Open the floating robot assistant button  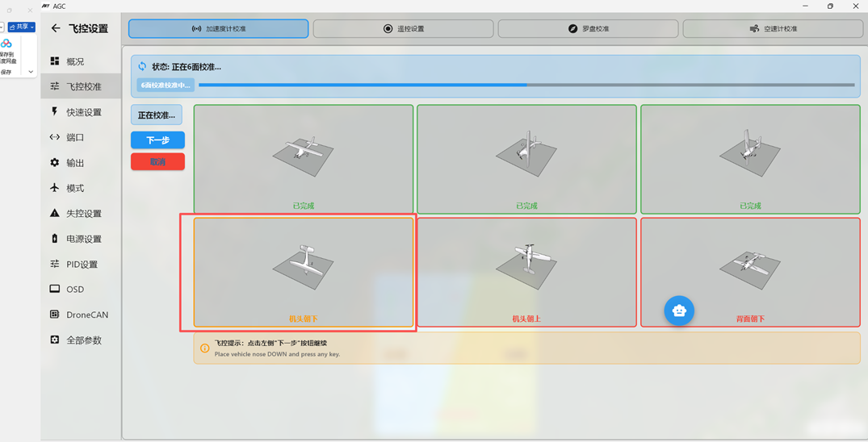click(679, 311)
